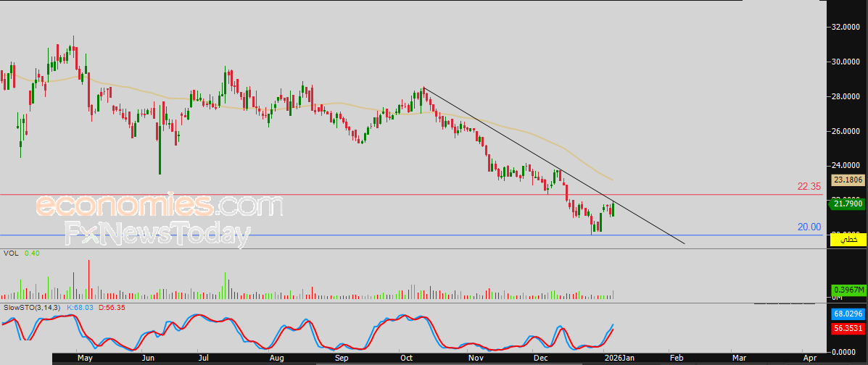The image size is (868, 365).
Task: Click the D:56.35 stochastic readout
Action: pos(112,307)
